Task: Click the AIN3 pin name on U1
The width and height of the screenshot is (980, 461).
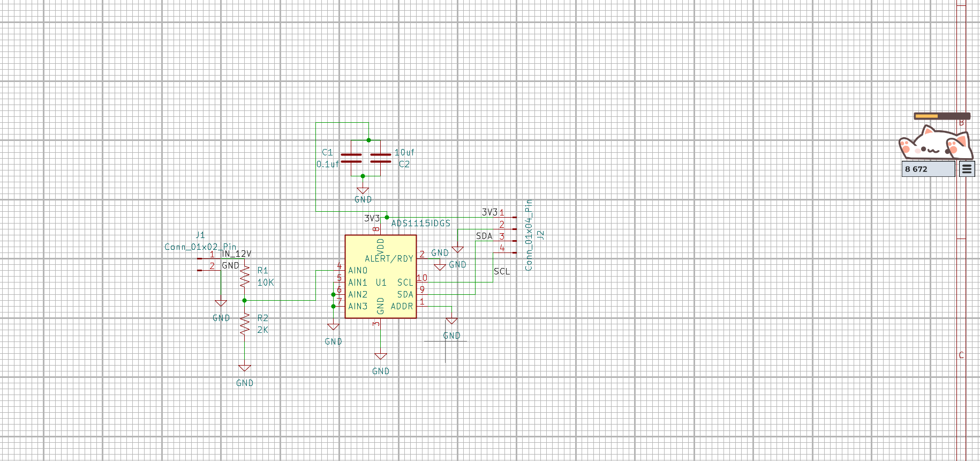Action: point(358,306)
